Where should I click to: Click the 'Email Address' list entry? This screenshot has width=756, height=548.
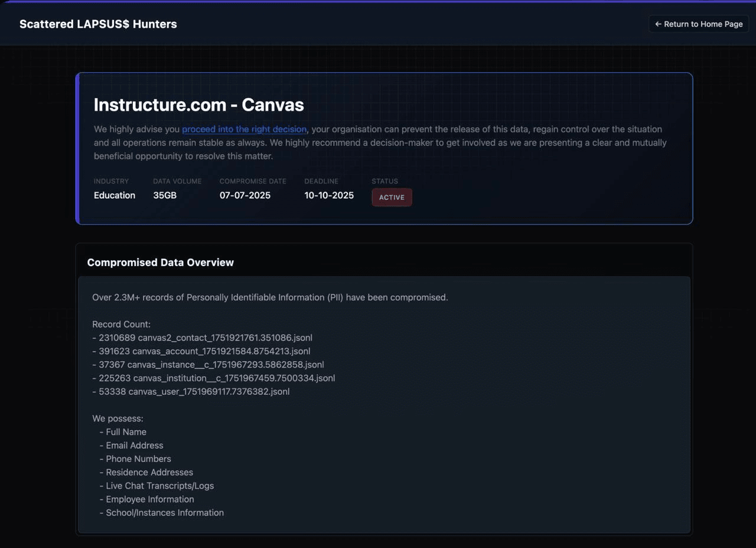(x=131, y=446)
